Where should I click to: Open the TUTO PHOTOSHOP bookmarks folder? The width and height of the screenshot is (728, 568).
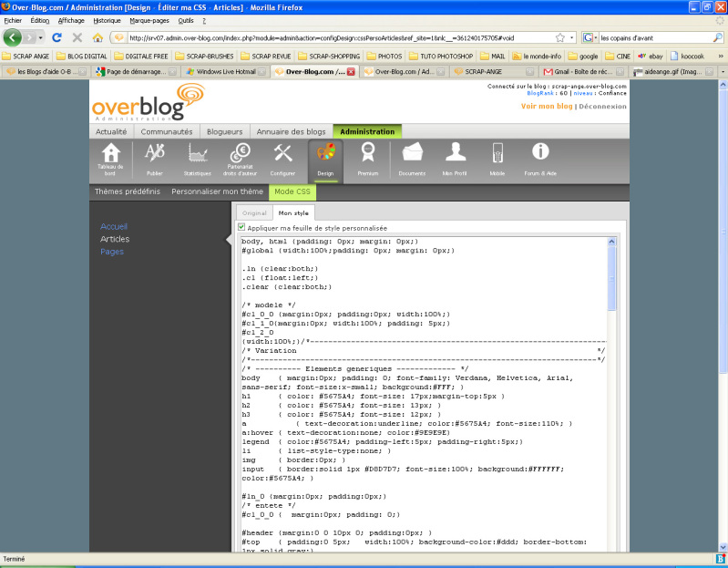pos(441,57)
